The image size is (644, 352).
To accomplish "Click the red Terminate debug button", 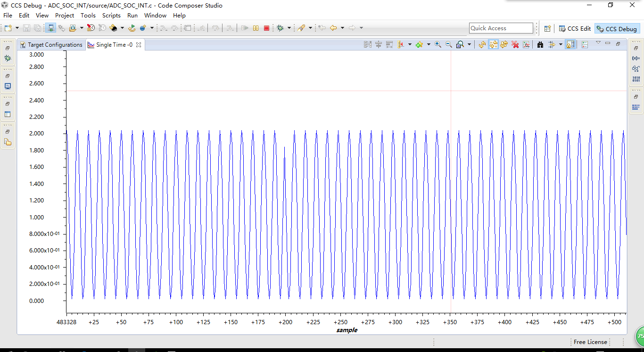I will pyautogui.click(x=266, y=28).
